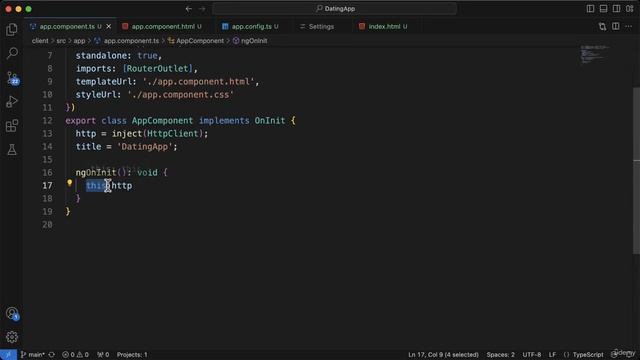640x360 pixels.
Task: Click the DatingApp command center search box
Action: [x=335, y=9]
